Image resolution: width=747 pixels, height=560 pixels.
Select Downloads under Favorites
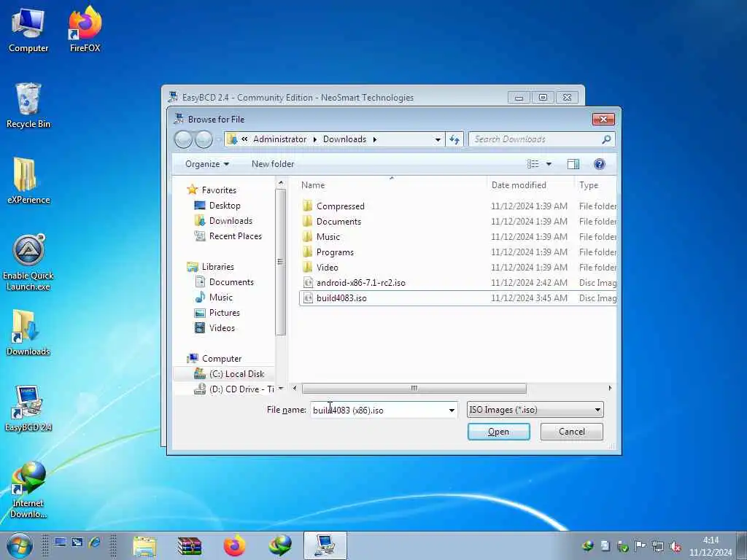(x=230, y=221)
